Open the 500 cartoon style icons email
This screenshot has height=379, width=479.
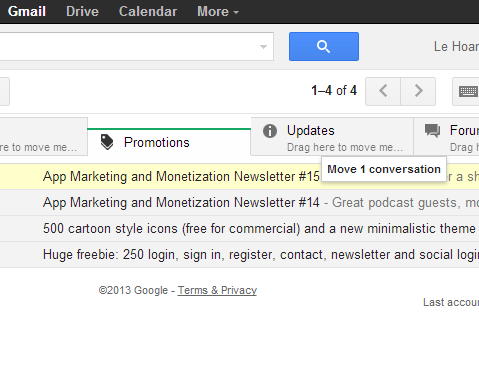click(239, 229)
